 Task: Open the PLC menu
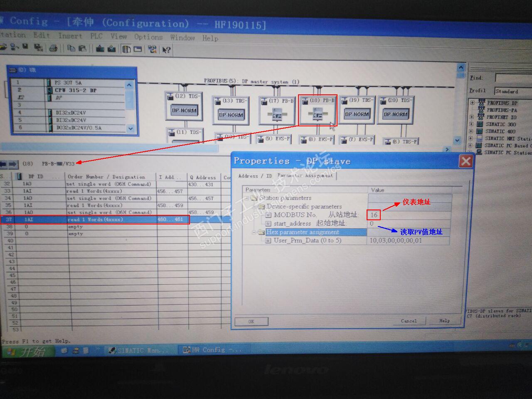tap(96, 36)
